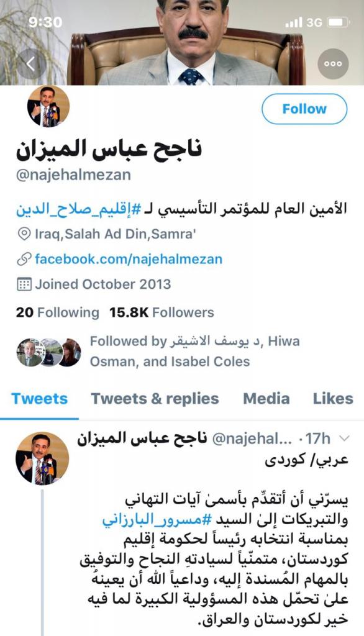
Task: Tap the calendar joined-date icon
Action: [x=24, y=284]
